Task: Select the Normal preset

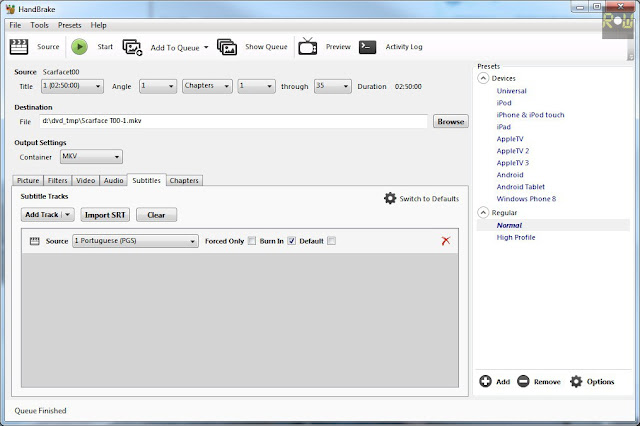Action: (509, 225)
